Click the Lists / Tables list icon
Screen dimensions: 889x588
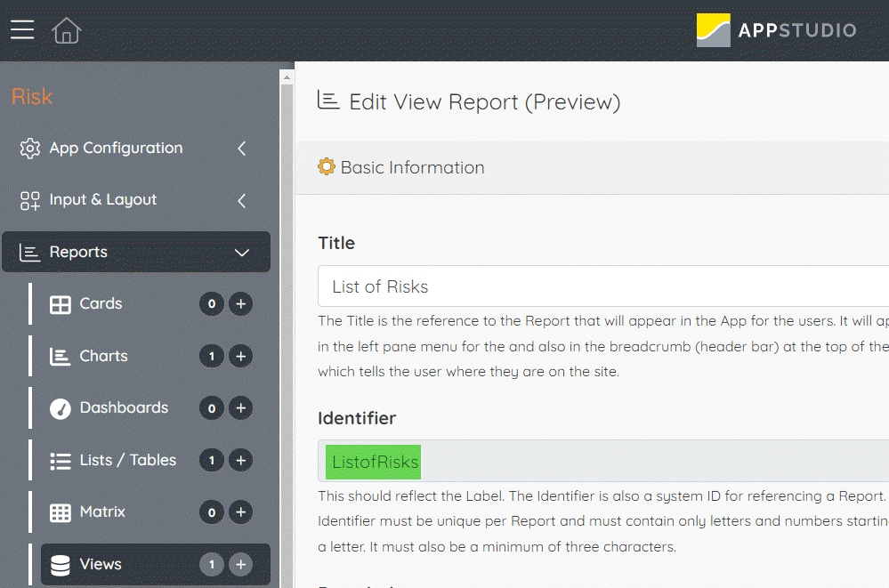pyautogui.click(x=61, y=461)
